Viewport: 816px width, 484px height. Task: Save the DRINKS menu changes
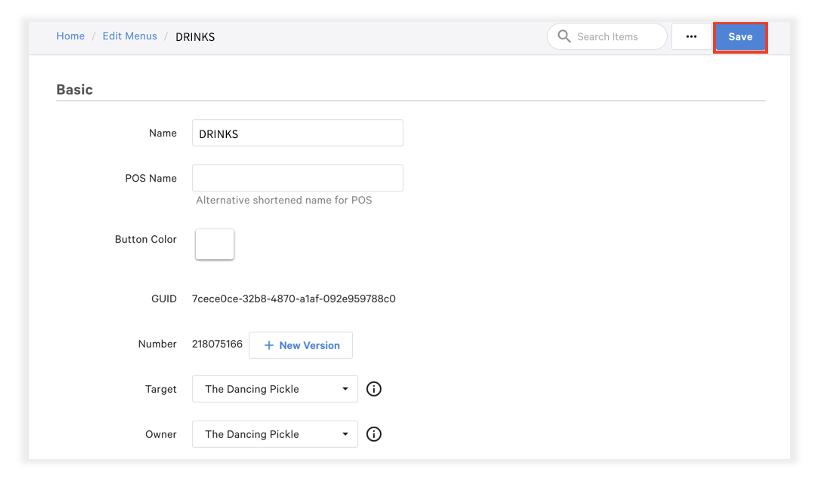point(740,37)
